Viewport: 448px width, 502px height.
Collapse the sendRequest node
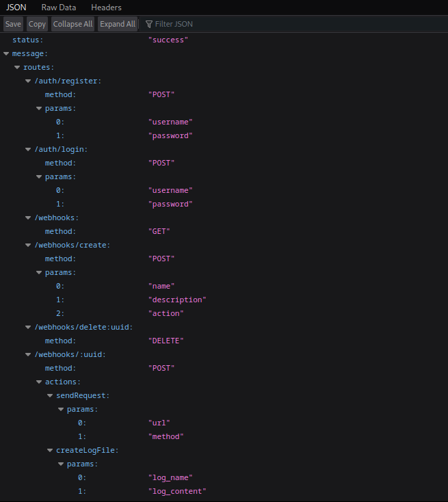tap(50, 395)
